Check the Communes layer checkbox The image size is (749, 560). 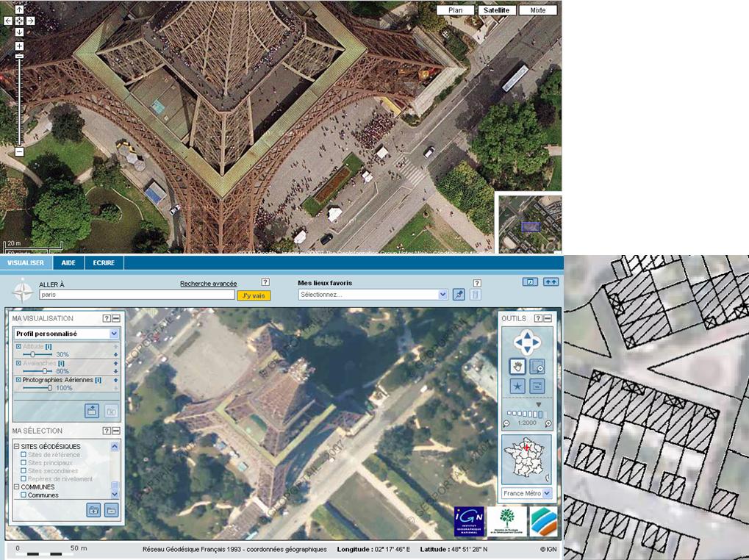[x=24, y=495]
